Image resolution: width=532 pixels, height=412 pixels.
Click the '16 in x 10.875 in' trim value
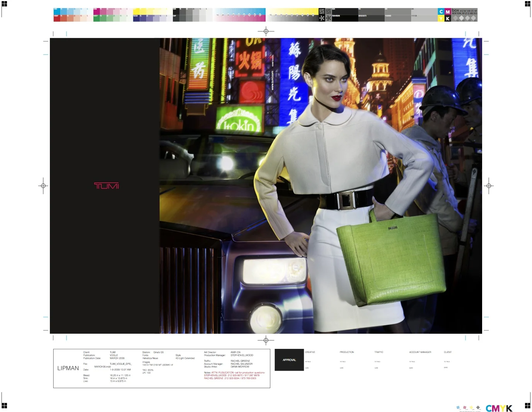(x=118, y=378)
